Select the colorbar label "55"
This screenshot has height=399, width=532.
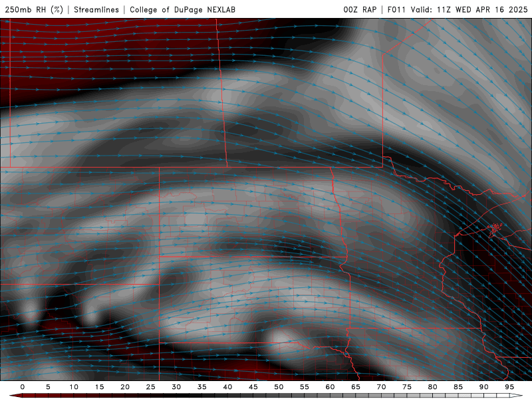pos(305,387)
